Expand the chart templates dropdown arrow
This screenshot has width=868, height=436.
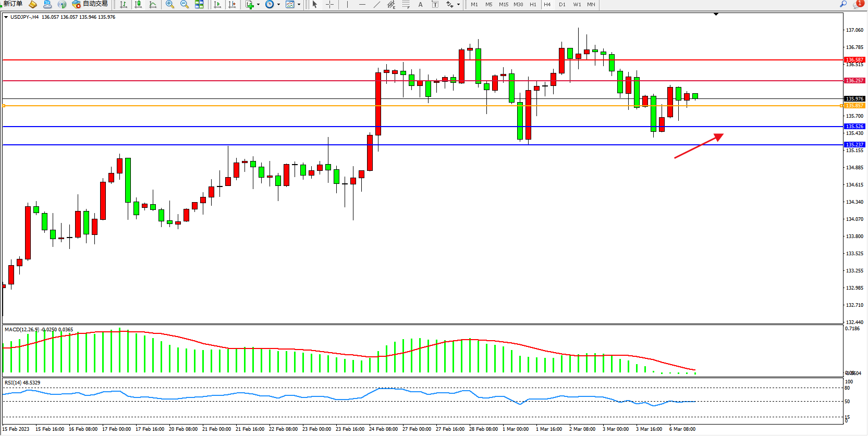pyautogui.click(x=299, y=5)
